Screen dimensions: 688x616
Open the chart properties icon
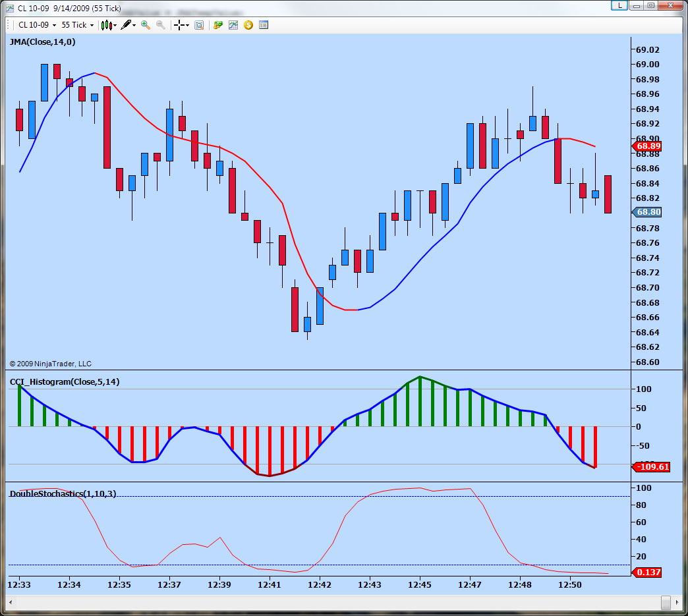(263, 25)
